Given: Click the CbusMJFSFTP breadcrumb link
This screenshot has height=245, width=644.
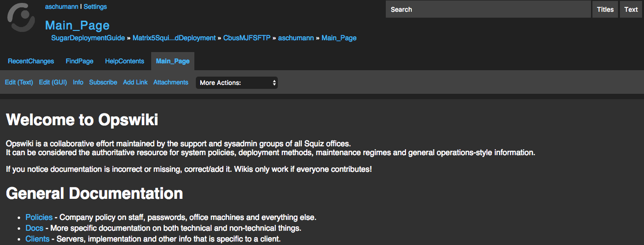Looking at the screenshot, I should pyautogui.click(x=247, y=38).
